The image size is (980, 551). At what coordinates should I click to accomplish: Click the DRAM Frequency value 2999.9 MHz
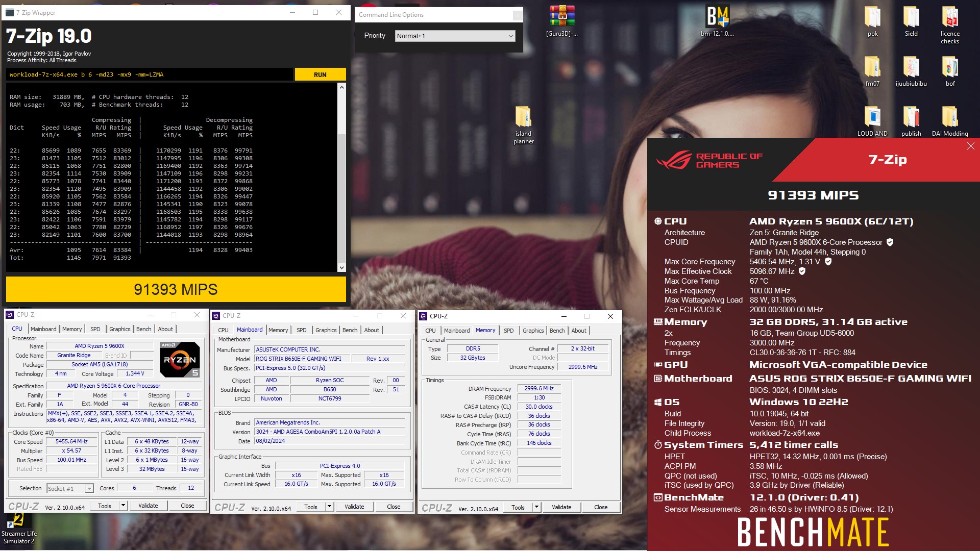click(539, 389)
